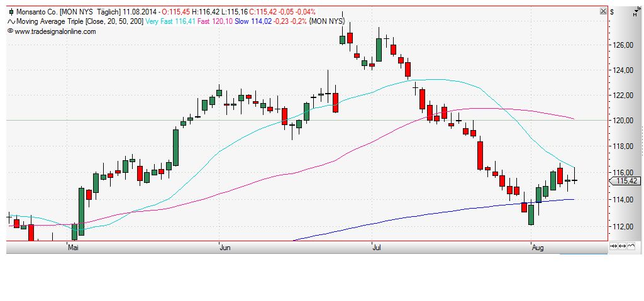Click the wave icon beside Moving Average Triple

coord(11,22)
